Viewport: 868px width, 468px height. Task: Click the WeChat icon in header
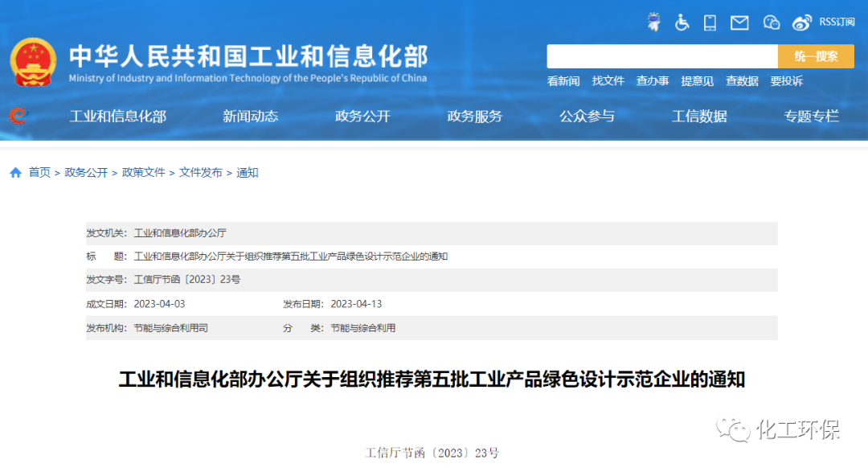point(772,23)
